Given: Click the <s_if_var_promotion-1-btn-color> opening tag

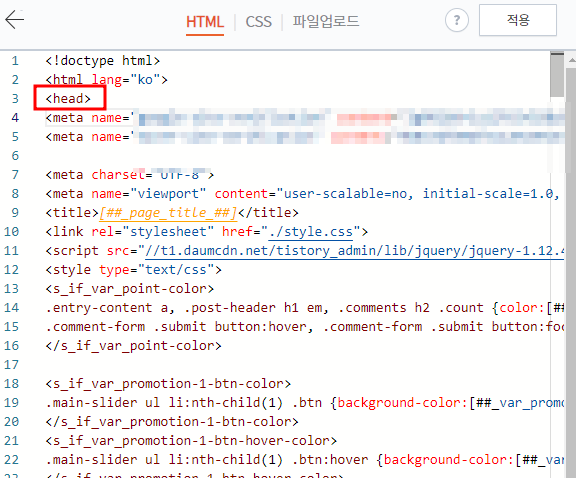Looking at the screenshot, I should coord(168,384).
